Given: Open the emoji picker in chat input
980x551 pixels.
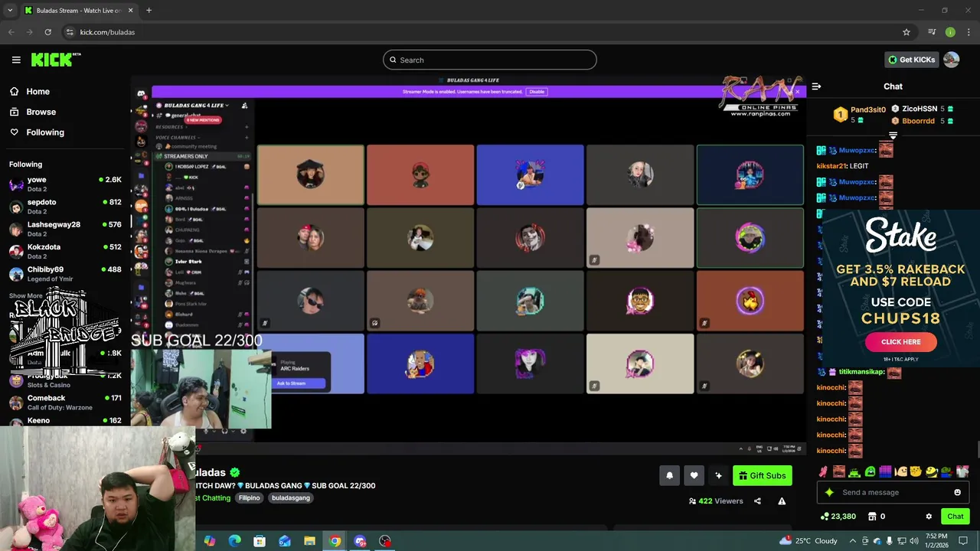Looking at the screenshot, I should click(957, 492).
